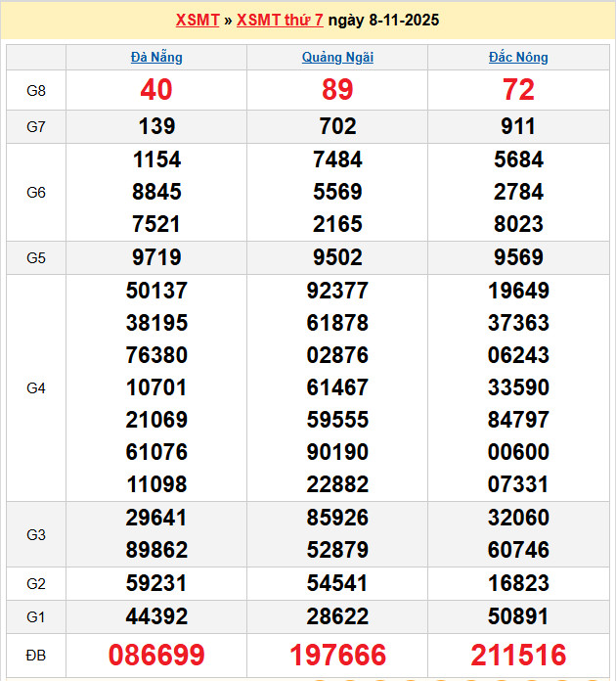Click the G6 number 8845
This screenshot has height=681, width=616.
point(156,192)
